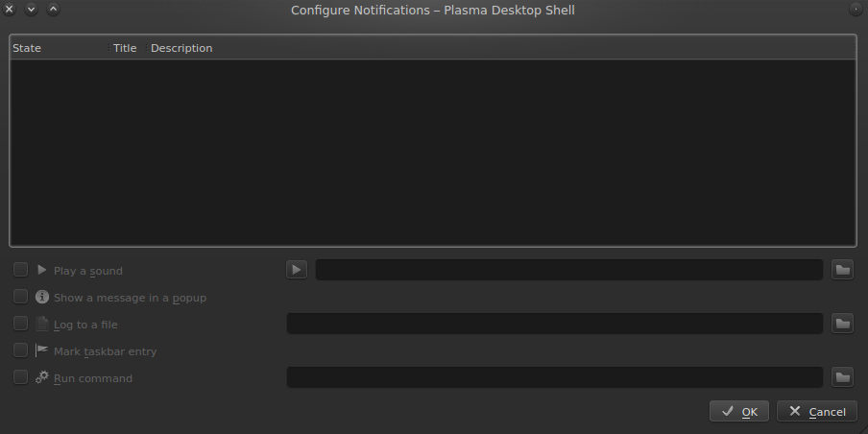Enable the Run command checkbox
Screen dimensions: 868x434
tap(20, 377)
